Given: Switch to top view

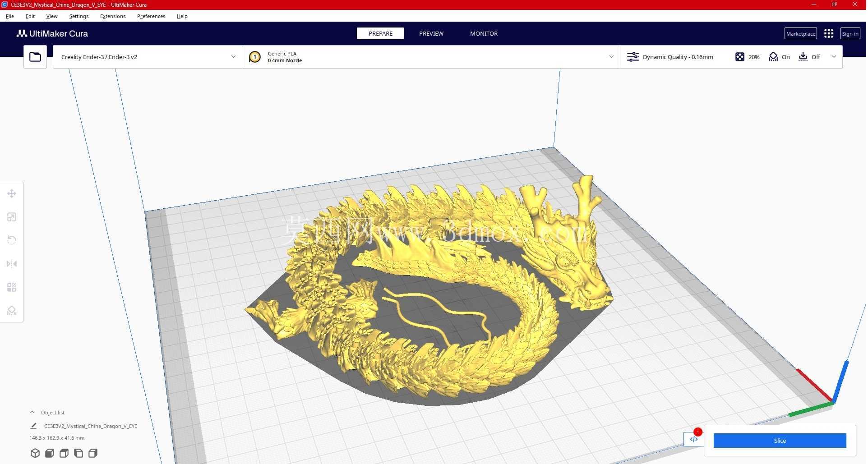Looking at the screenshot, I should tap(64, 453).
